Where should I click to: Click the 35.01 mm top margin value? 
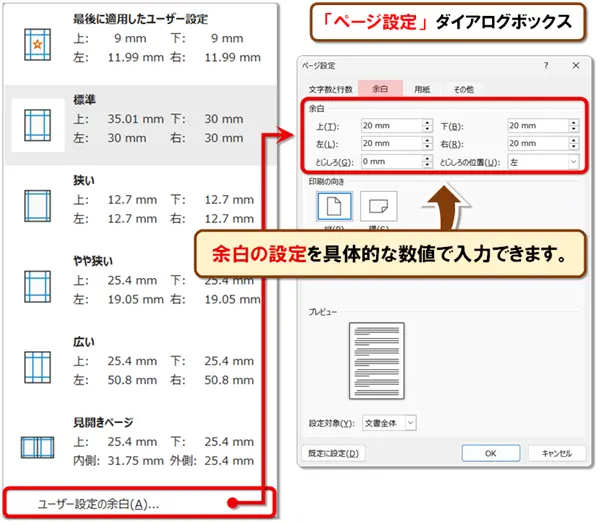[135, 119]
